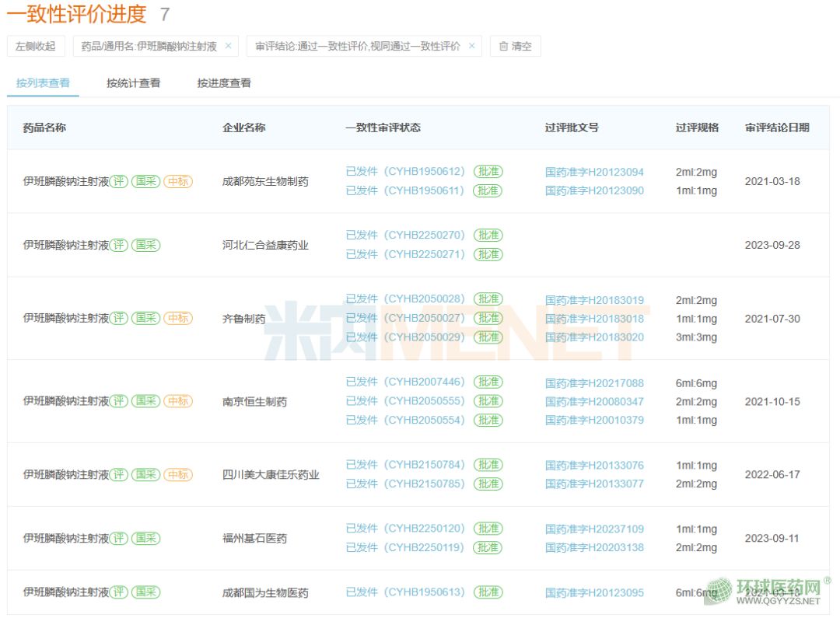Switch to the 按统计查看 tab
The height and width of the screenshot is (618, 840).
133,83
